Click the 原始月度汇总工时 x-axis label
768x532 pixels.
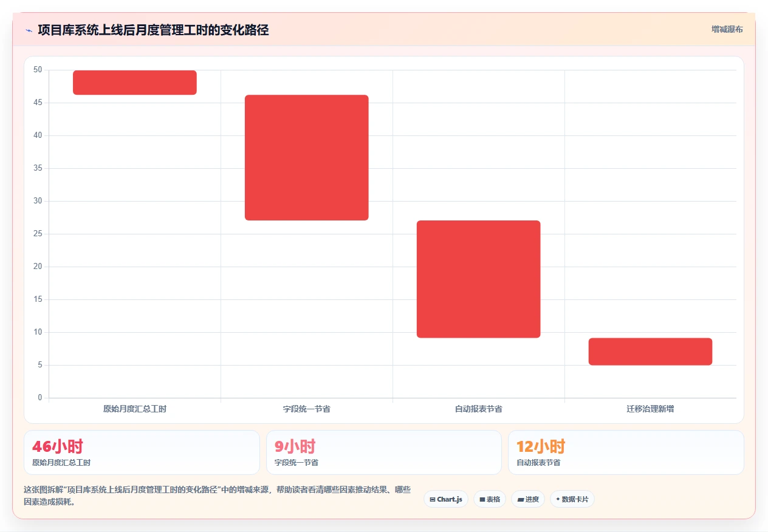[135, 409]
